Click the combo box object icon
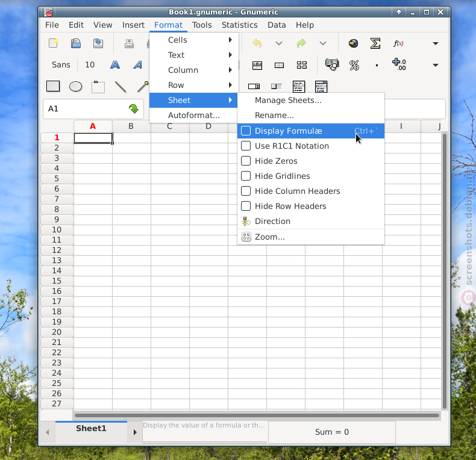476x460 pixels. click(x=321, y=87)
